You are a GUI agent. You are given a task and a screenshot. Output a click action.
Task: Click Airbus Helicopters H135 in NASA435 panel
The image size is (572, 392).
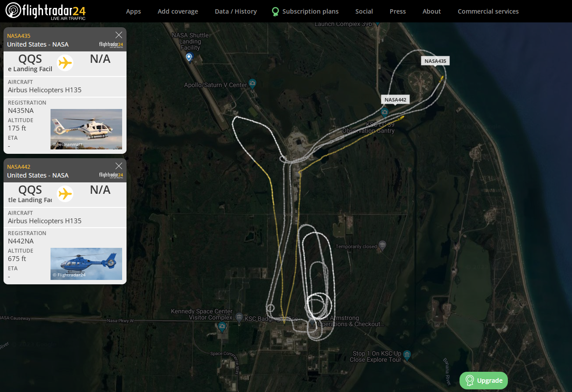pyautogui.click(x=45, y=90)
